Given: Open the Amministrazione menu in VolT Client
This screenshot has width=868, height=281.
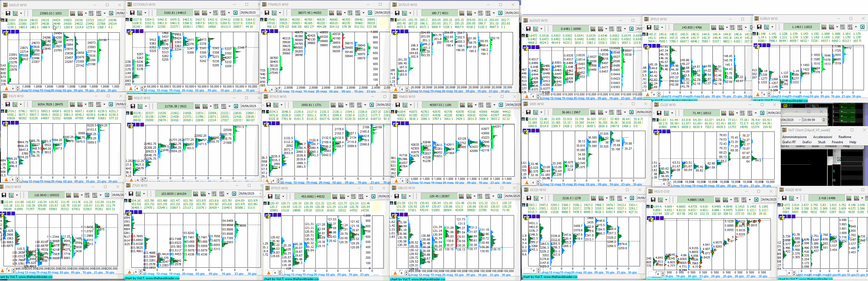Looking at the screenshot, I should pyautogui.click(x=794, y=137).
